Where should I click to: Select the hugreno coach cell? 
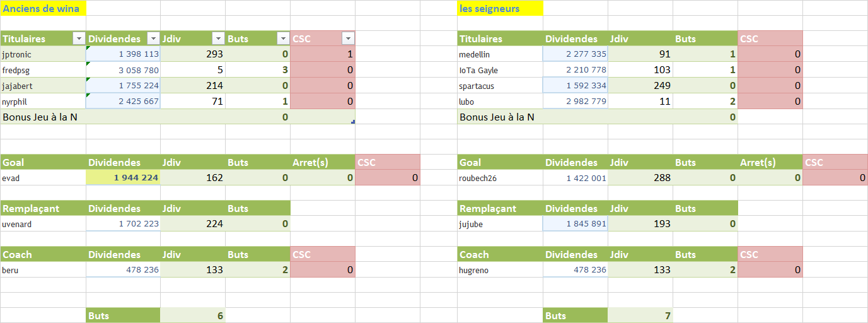500,269
